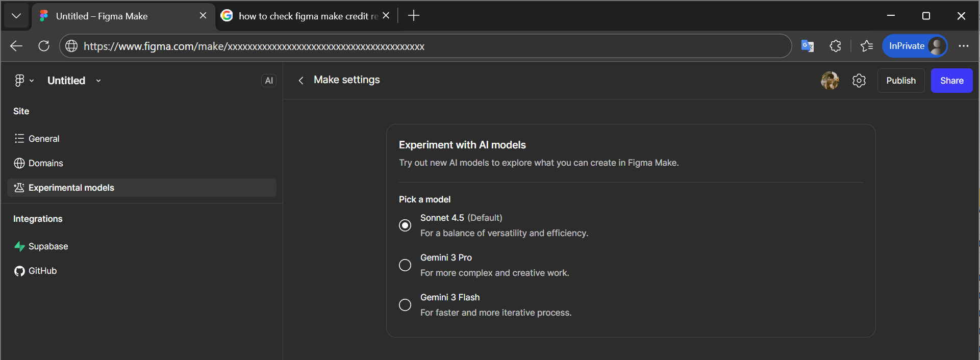The height and width of the screenshot is (360, 980).
Task: Expand the Figma logo menu chevron
Action: (x=32, y=81)
